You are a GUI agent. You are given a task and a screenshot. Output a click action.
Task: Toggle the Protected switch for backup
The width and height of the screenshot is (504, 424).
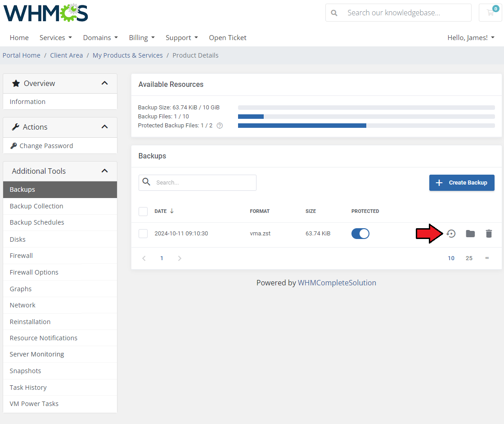coord(360,234)
